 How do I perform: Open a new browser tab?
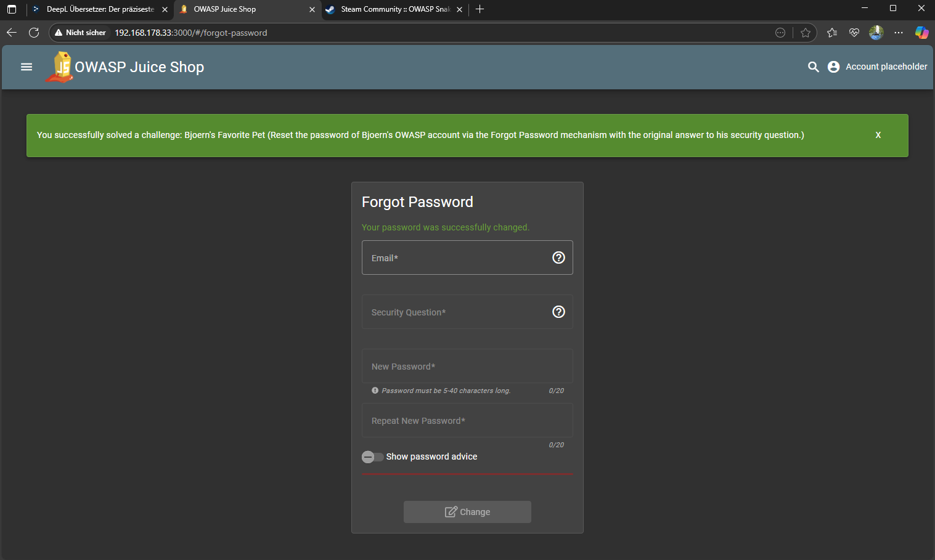click(x=480, y=9)
